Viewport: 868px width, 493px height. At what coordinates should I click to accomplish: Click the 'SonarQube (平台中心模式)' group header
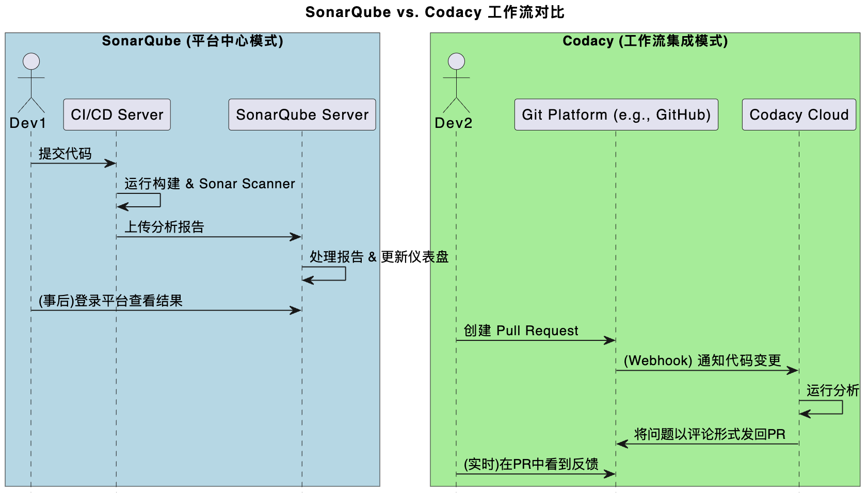[x=192, y=41]
